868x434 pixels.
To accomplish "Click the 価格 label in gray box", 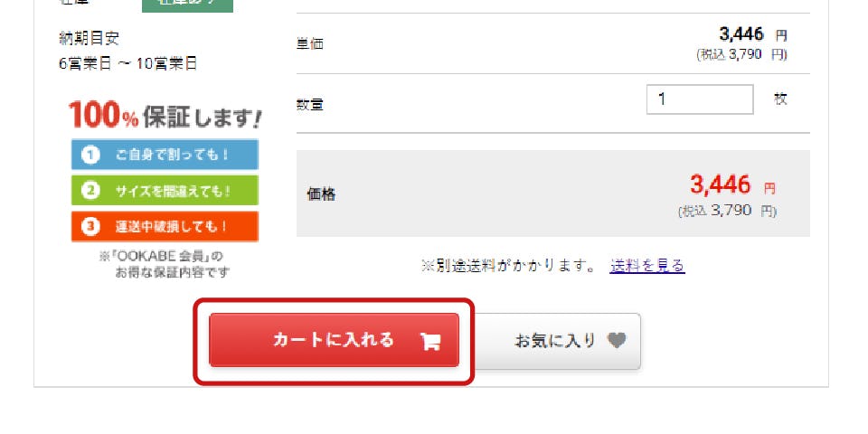I will (x=321, y=194).
